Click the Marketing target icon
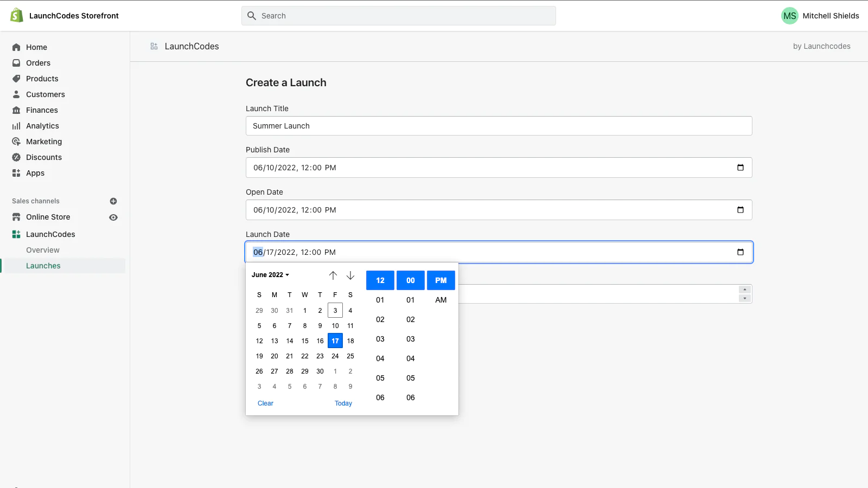 [x=16, y=142]
